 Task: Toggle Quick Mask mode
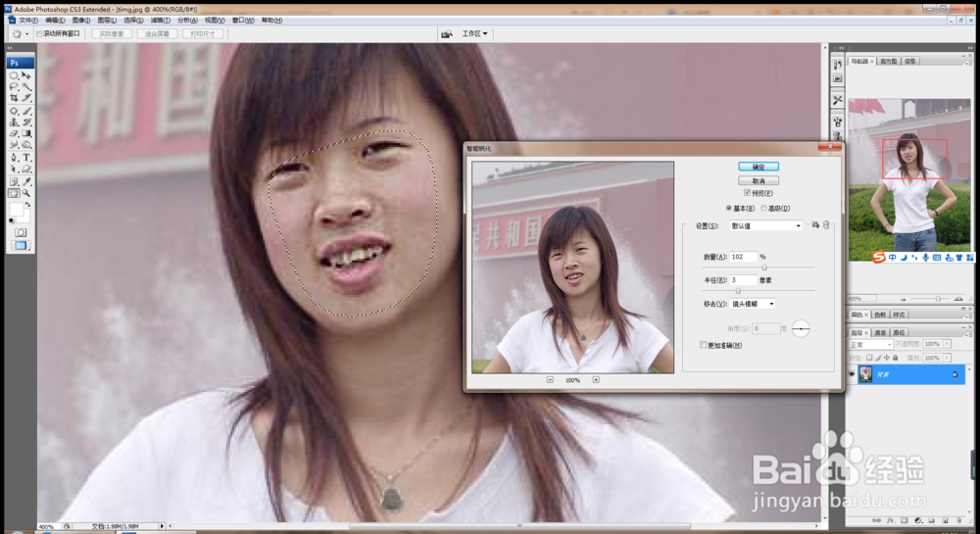point(21,232)
